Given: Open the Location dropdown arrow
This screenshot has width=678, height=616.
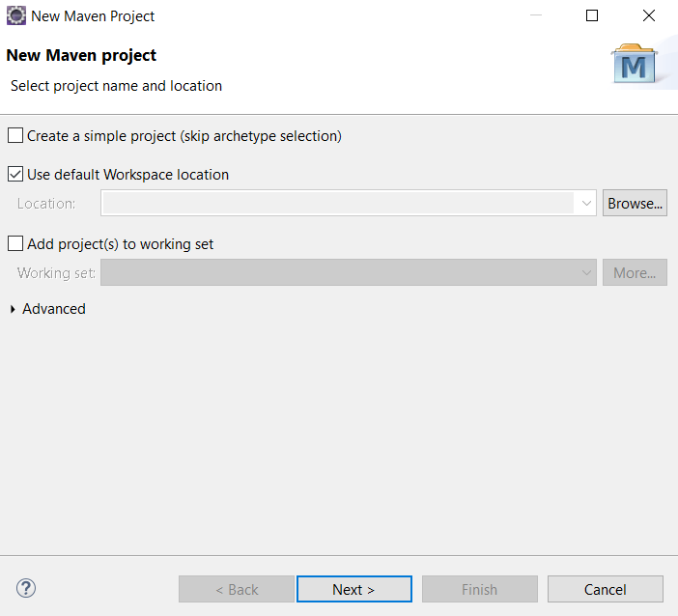Looking at the screenshot, I should pyautogui.click(x=586, y=203).
